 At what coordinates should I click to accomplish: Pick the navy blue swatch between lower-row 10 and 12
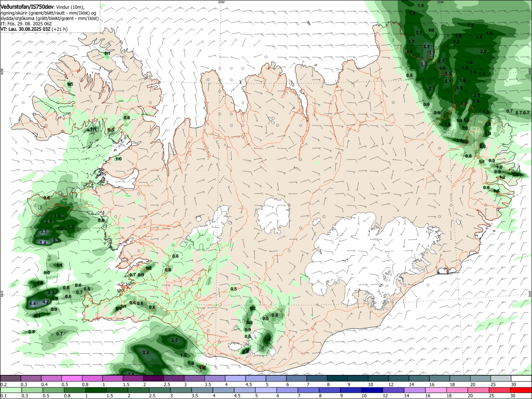[372, 390]
